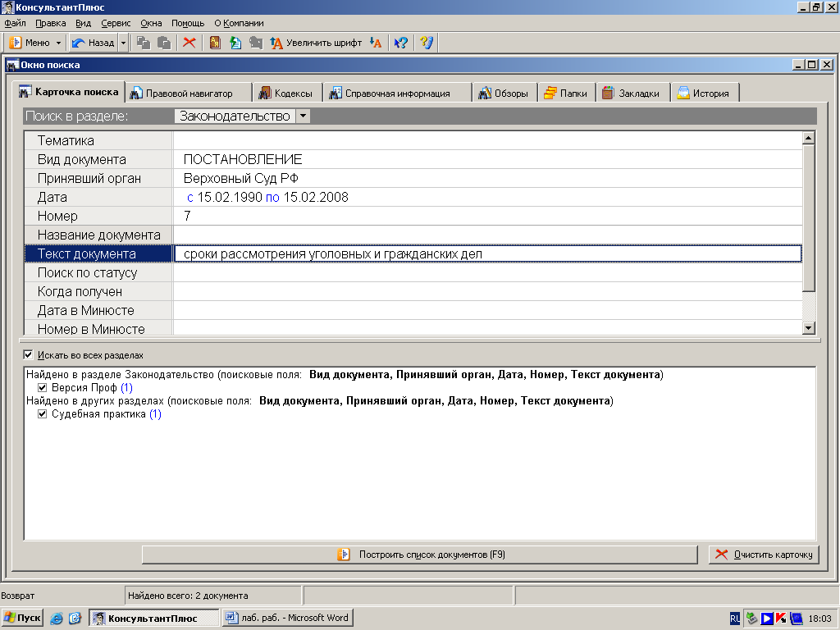This screenshot has width=840, height=630.
Task: Select the Номер field containing 7
Action: pyautogui.click(x=413, y=216)
